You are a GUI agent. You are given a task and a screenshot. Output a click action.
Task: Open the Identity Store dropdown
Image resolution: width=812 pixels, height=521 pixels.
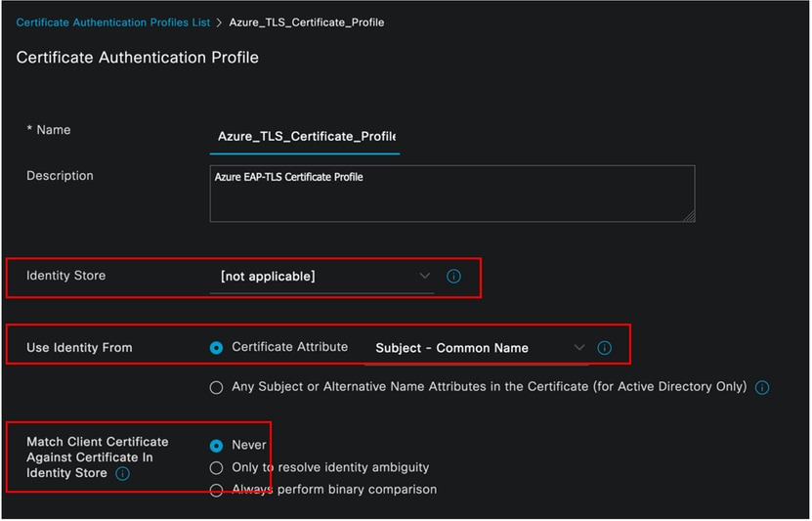321,277
